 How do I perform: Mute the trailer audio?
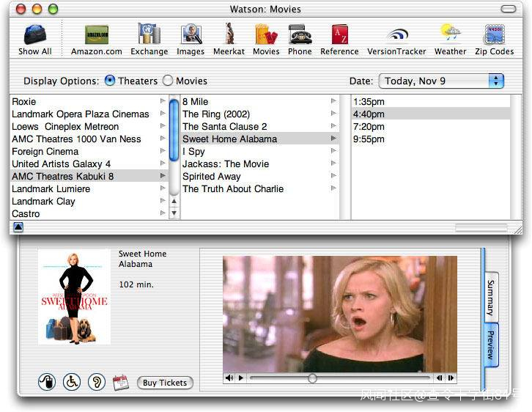229,378
